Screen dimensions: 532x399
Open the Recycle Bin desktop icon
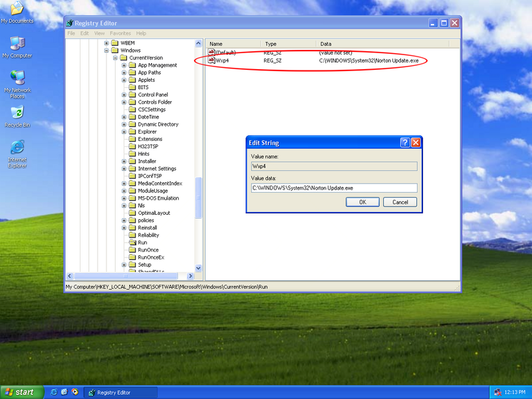pyautogui.click(x=17, y=117)
